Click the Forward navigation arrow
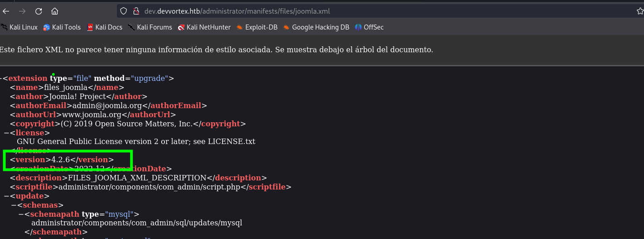644x239 pixels. (22, 11)
